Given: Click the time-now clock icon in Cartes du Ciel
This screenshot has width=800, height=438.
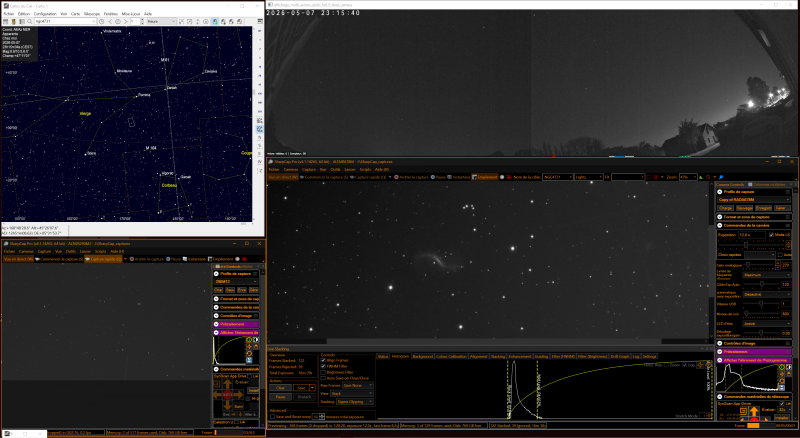Looking at the screenshot, I should 102,21.
